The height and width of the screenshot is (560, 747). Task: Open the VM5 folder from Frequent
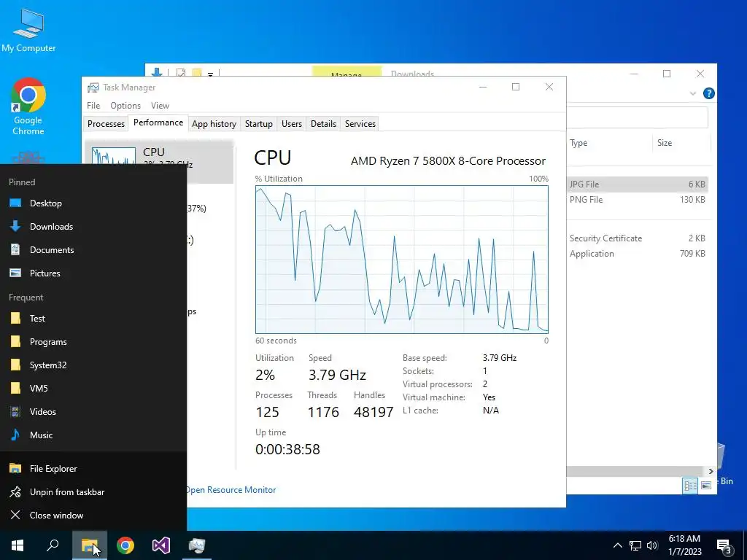(x=93, y=389)
